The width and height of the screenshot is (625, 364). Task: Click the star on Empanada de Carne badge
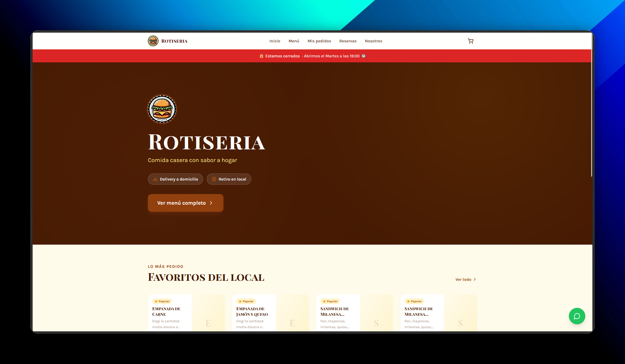pos(156,301)
